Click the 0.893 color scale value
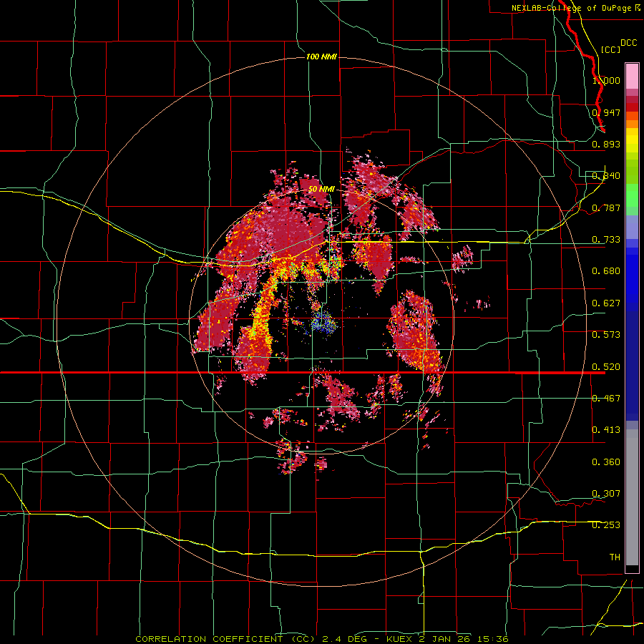The width and height of the screenshot is (644, 644). [x=606, y=144]
